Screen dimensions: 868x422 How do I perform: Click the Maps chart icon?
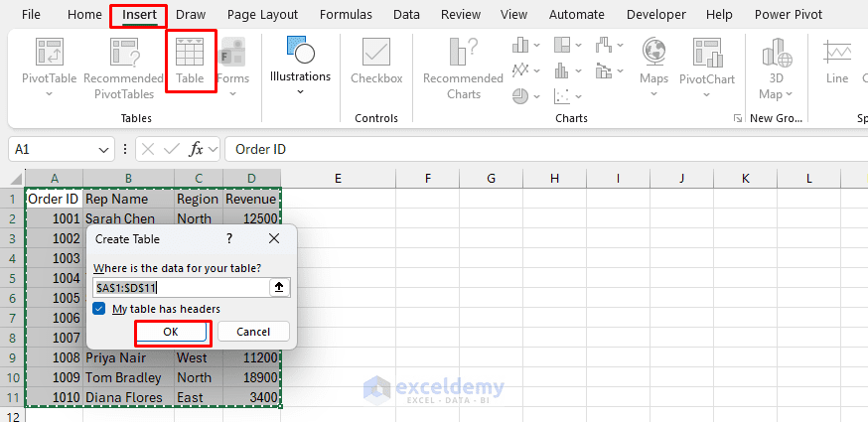pos(653,52)
